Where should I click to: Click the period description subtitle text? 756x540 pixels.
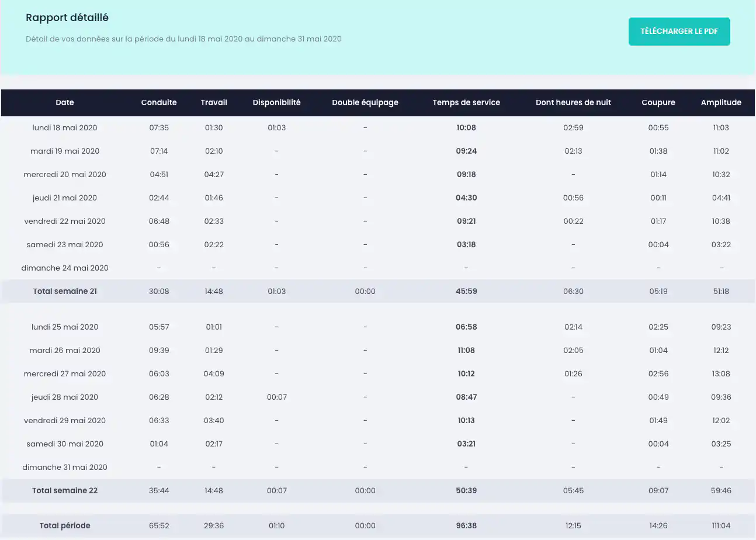[x=183, y=39]
